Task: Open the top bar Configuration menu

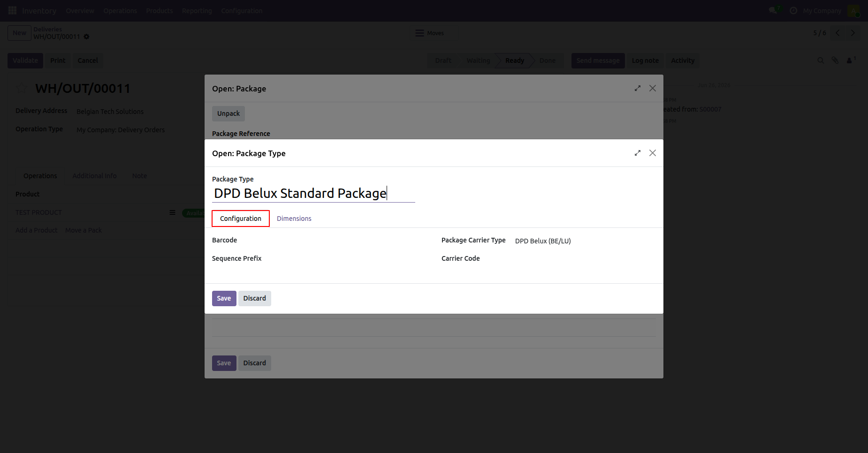Action: 242,10
